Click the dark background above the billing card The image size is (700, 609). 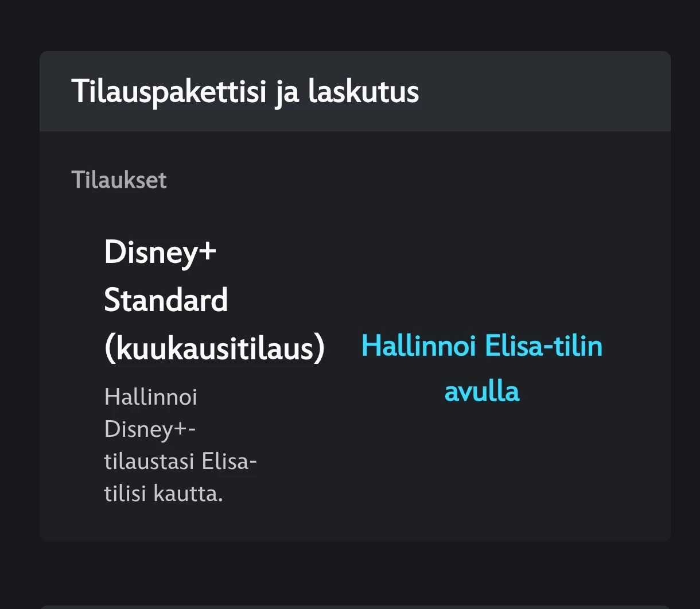(x=355, y=26)
